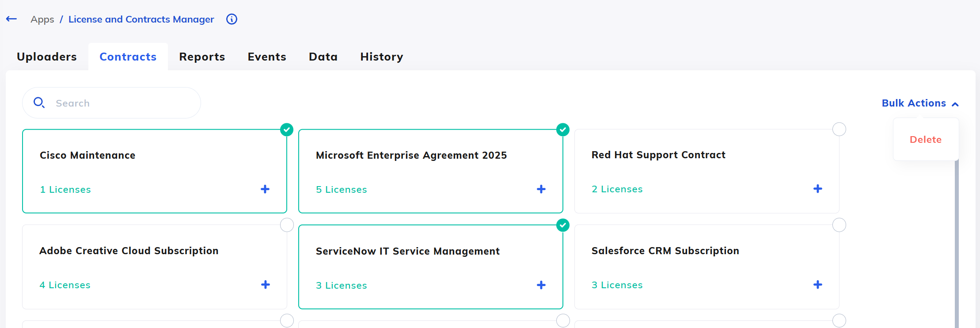Open the Reports tab

202,57
